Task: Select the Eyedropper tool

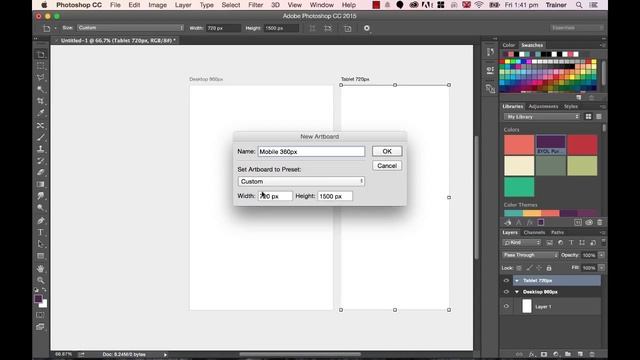Action: [x=40, y=113]
